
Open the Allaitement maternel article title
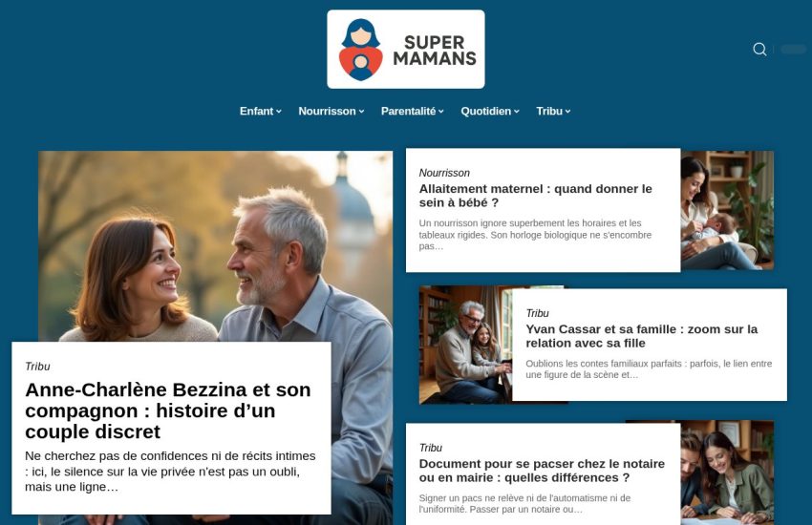(x=536, y=196)
